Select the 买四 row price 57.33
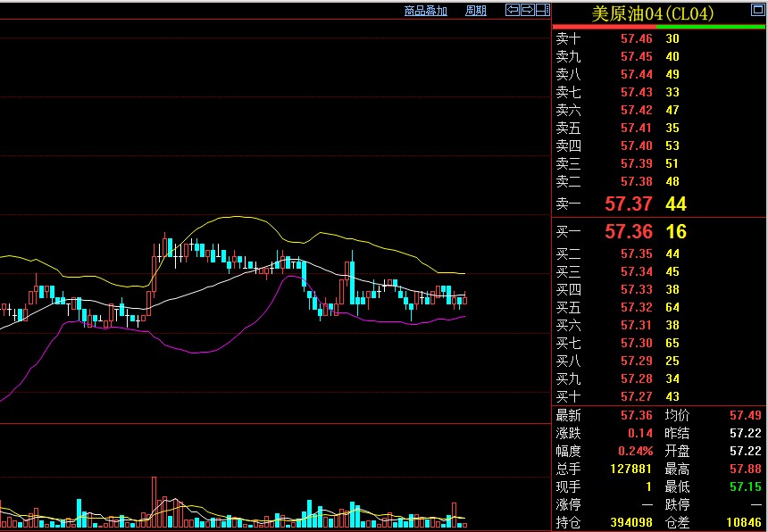Image resolution: width=768 pixels, height=532 pixels. [636, 290]
